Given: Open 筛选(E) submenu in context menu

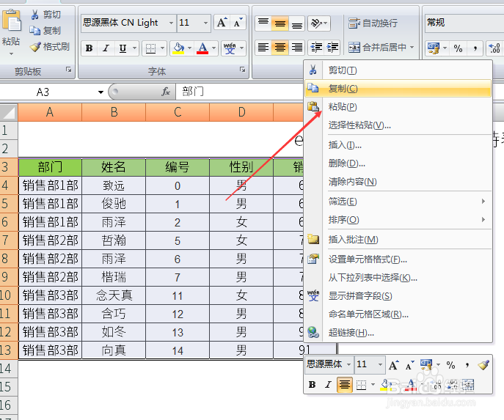Looking at the screenshot, I should [x=398, y=202].
